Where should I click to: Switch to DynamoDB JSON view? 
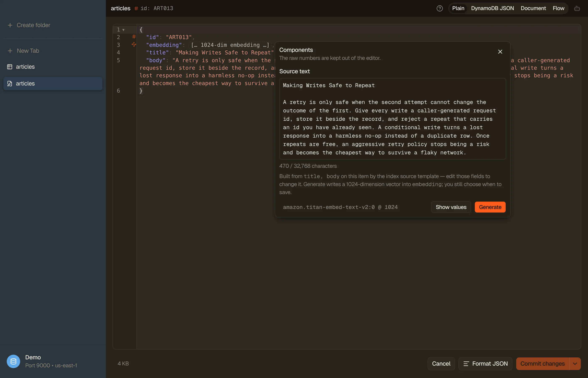point(492,8)
